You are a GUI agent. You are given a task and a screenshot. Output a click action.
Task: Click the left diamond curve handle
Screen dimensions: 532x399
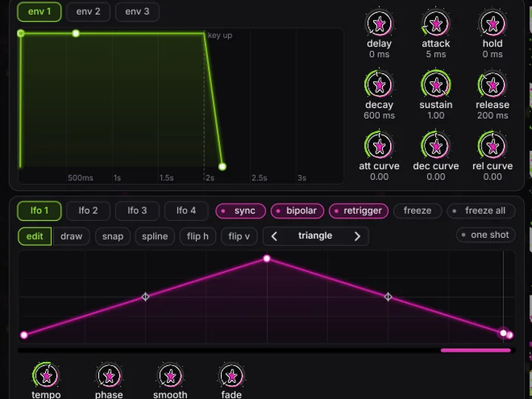pyautogui.click(x=146, y=297)
